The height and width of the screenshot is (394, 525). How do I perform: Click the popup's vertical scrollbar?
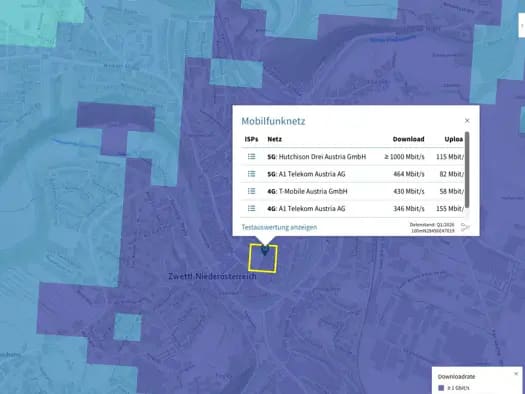(467, 170)
